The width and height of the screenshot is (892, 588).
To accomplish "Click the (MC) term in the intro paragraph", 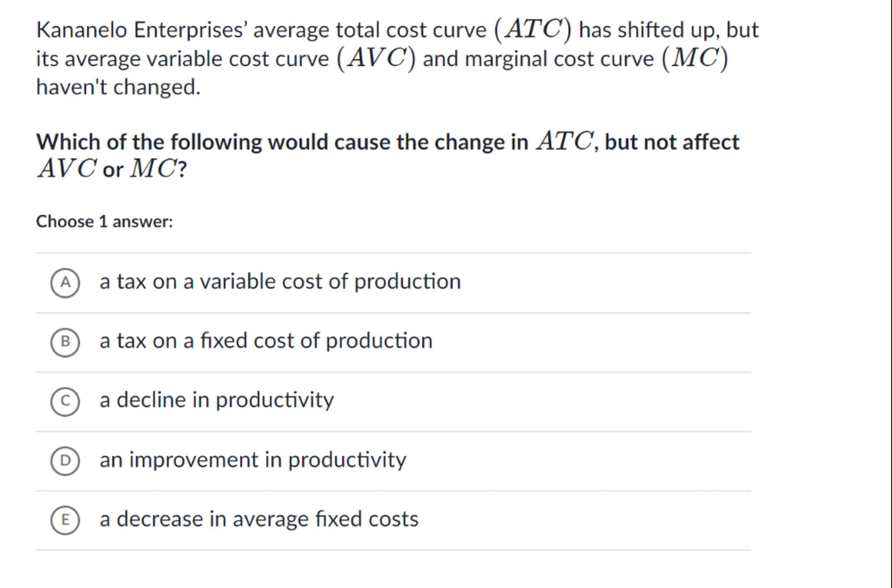I will [695, 58].
